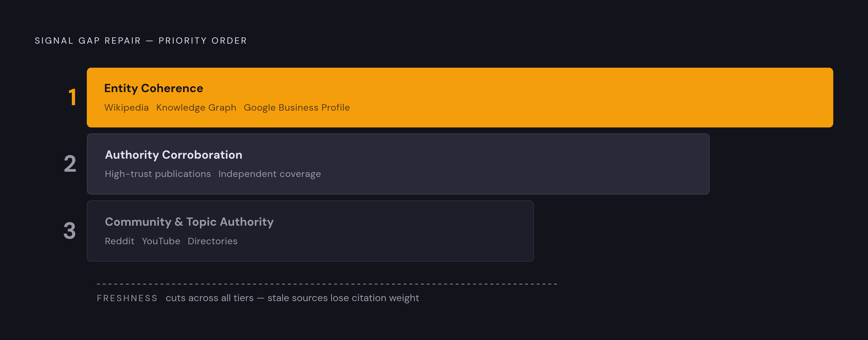Screen dimensions: 868x340
Task: Click the FRESHNESS label
Action: click(x=127, y=298)
